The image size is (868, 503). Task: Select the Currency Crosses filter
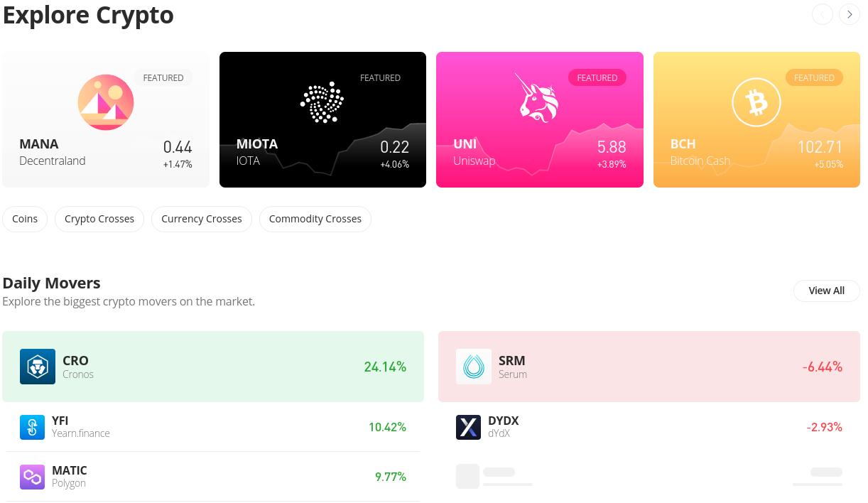(x=202, y=219)
